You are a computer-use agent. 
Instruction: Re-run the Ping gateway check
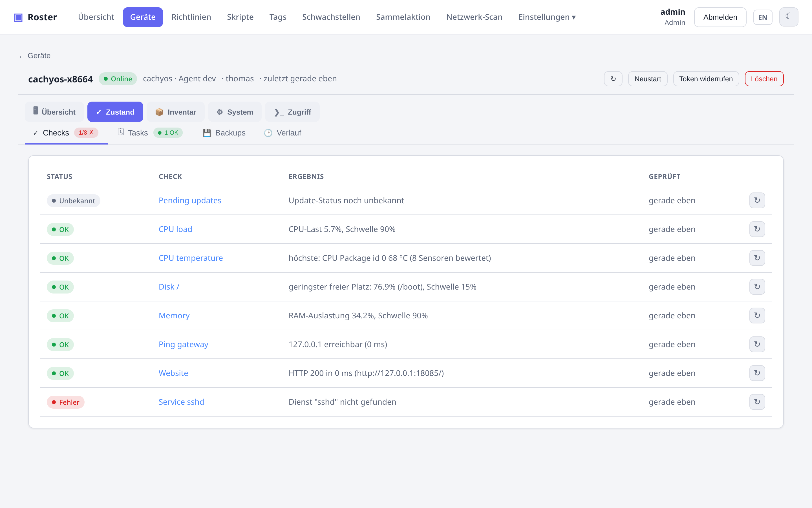757,344
